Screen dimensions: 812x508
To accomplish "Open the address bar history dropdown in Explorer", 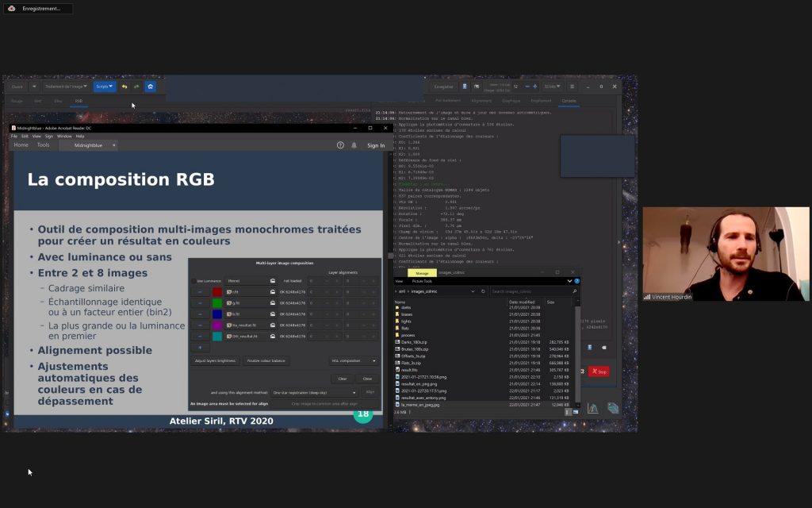I will (x=473, y=292).
